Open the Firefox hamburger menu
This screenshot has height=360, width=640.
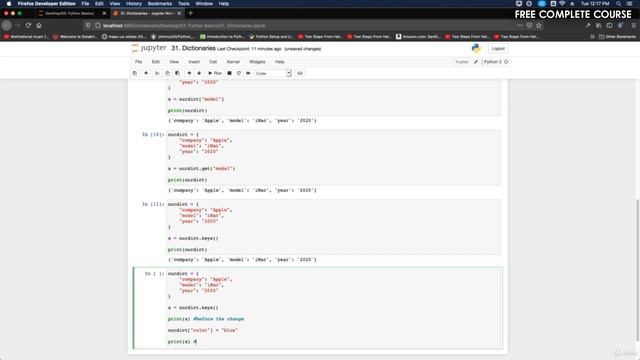[633, 25]
